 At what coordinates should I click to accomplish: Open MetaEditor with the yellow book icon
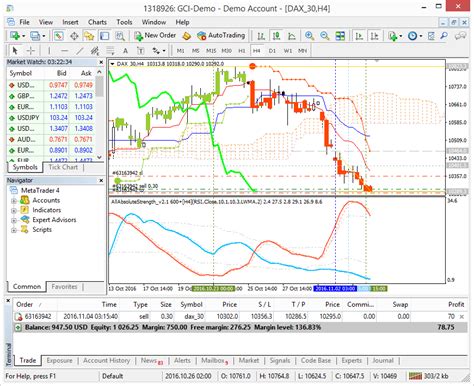187,36
